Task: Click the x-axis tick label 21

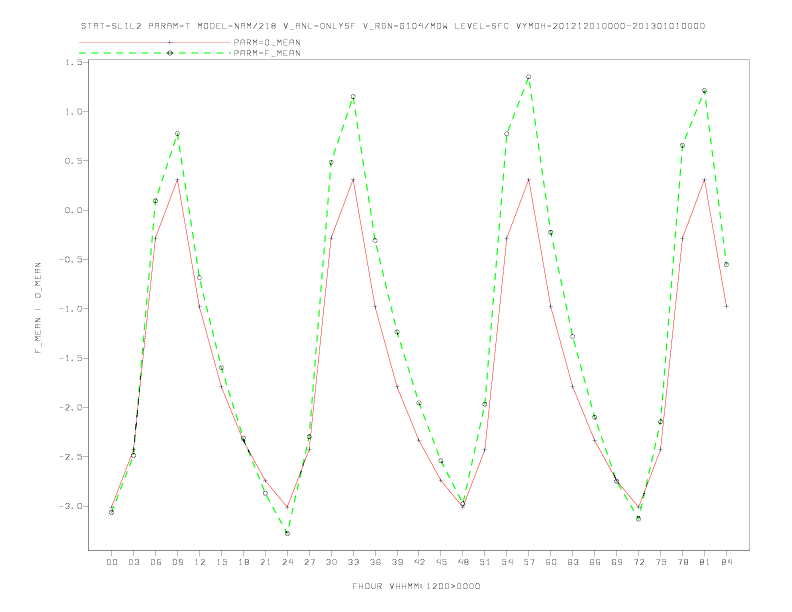Action: click(x=265, y=562)
